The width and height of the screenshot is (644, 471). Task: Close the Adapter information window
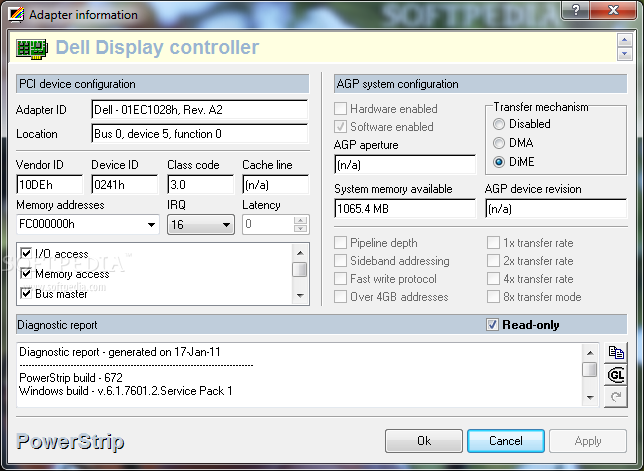coord(614,10)
